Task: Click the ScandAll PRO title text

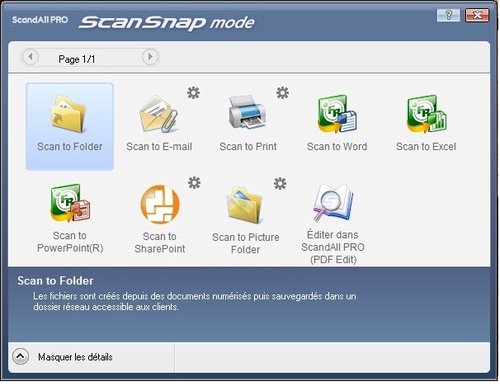Action: click(40, 20)
